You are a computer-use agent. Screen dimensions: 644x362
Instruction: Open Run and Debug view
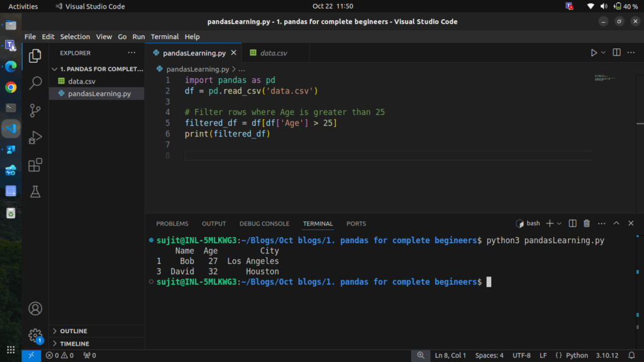click(35, 137)
